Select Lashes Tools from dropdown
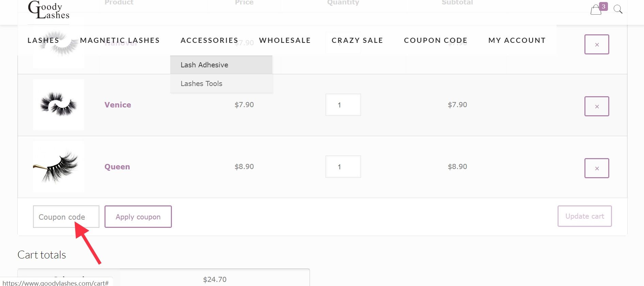The height and width of the screenshot is (286, 644). click(x=221, y=84)
